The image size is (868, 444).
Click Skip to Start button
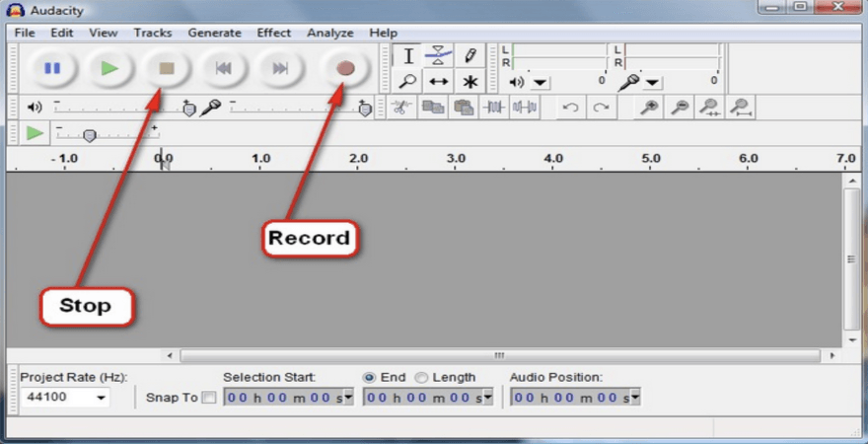tap(224, 68)
